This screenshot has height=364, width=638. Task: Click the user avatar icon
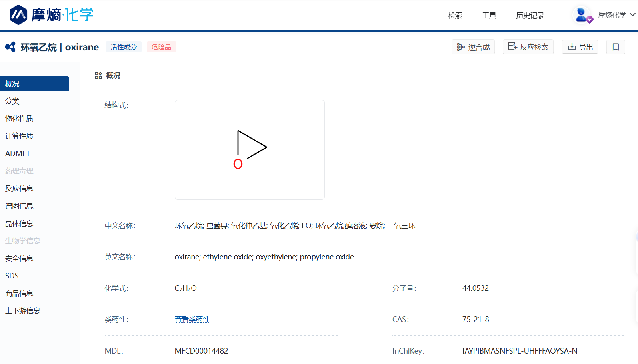pos(582,15)
